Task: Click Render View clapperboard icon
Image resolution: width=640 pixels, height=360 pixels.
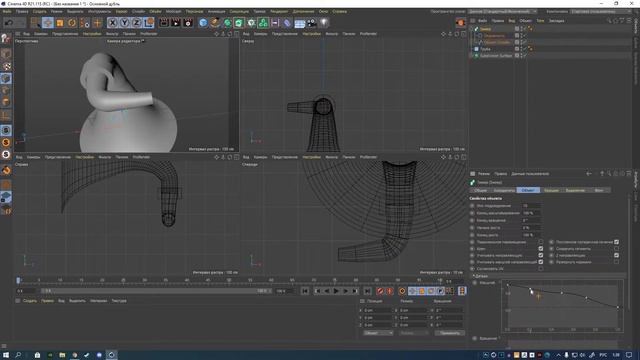Action: pos(164,23)
